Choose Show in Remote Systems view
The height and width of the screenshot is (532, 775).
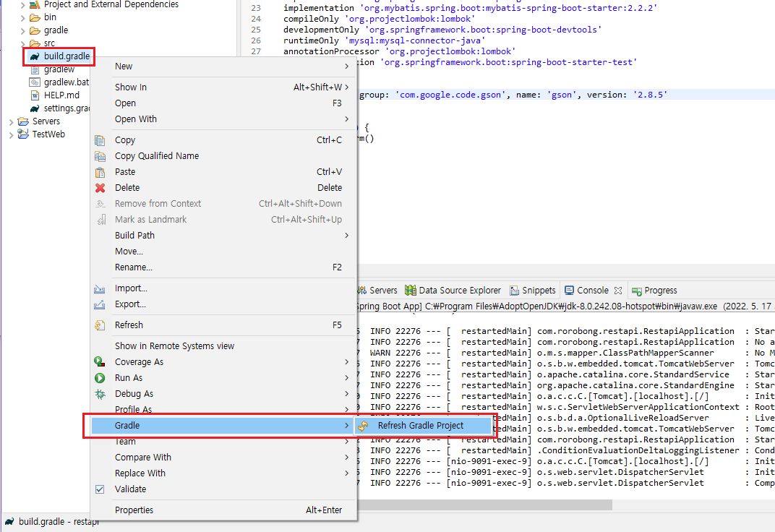pos(223,346)
